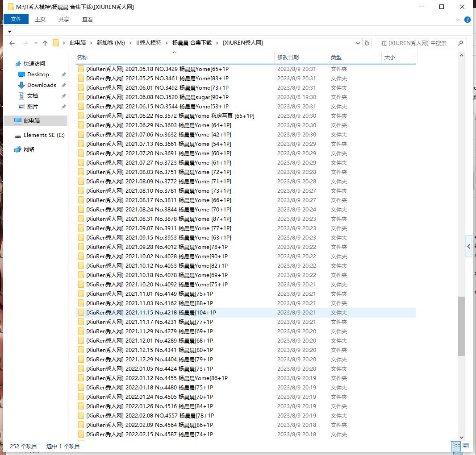Expand the chevron after 杨晨晨 合集下载 in path

point(217,43)
